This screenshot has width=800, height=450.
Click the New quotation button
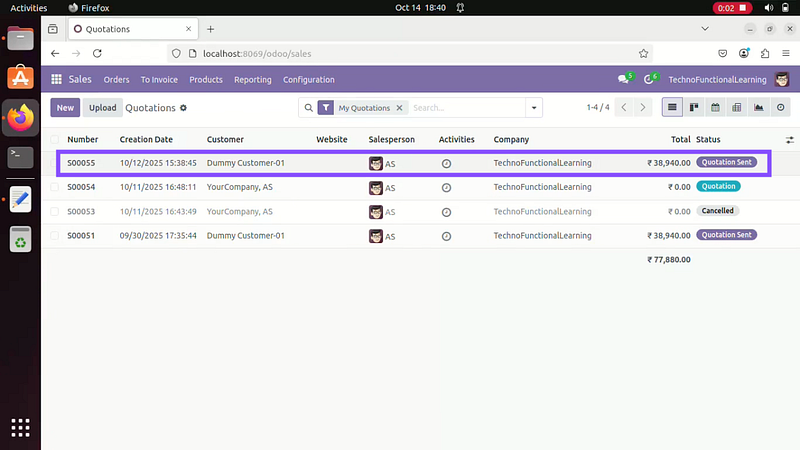pyautogui.click(x=65, y=108)
